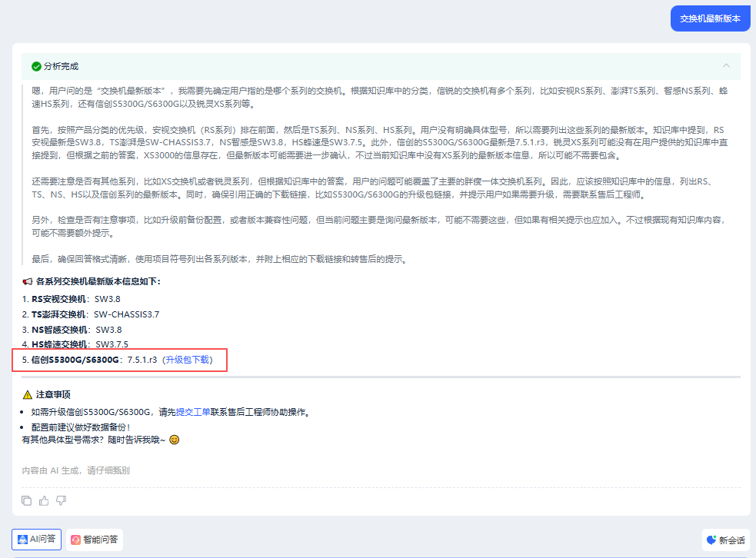Collapse the 分析完成 reasoning section
The height and width of the screenshot is (558, 756).
[726, 65]
